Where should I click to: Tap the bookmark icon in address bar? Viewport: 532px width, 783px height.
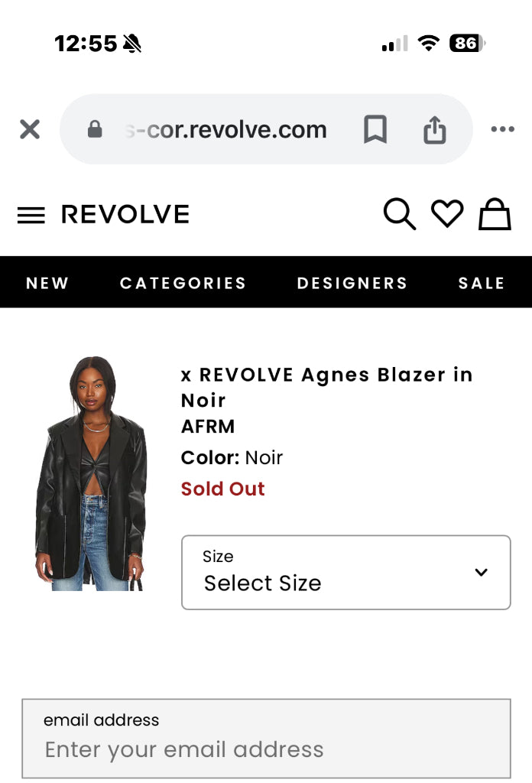[x=375, y=129]
